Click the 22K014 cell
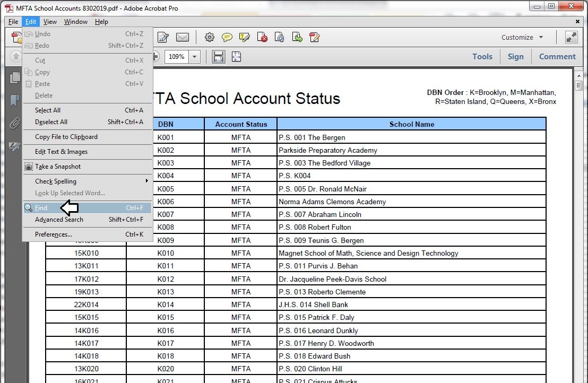 (x=87, y=304)
